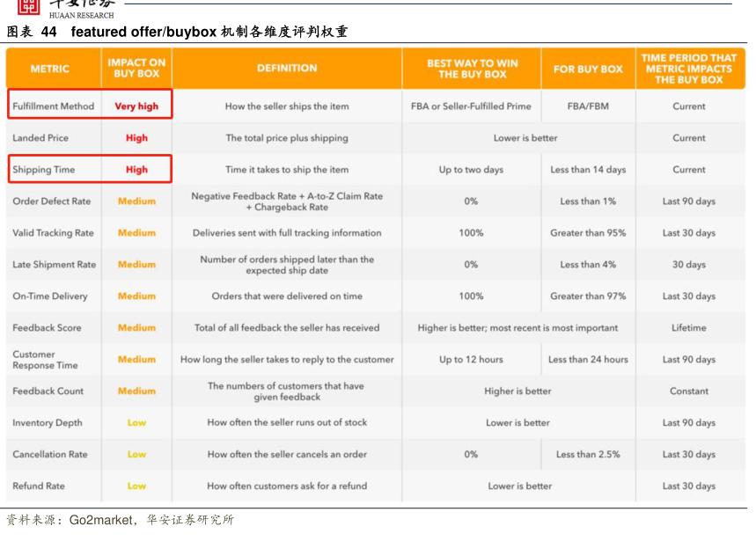Click the Shipping Time metric label
Screen dimensions: 756x541
pyautogui.click(x=44, y=170)
